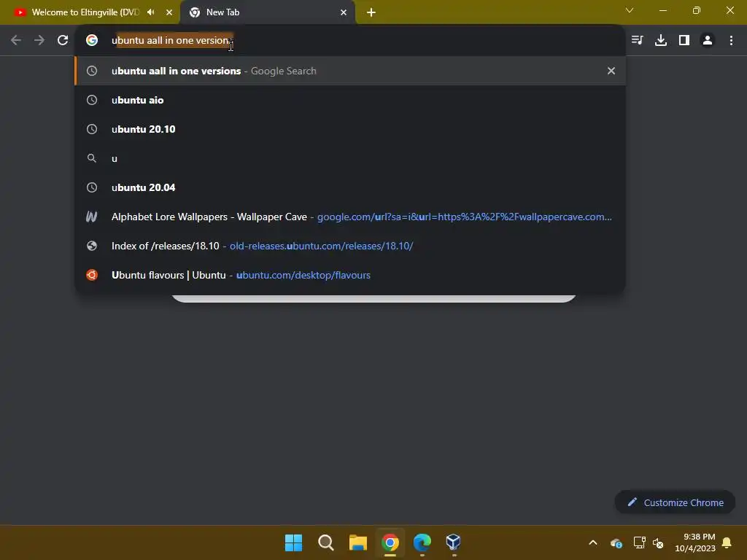The height and width of the screenshot is (560, 747).
Task: Close the New Tab tab
Action: tap(344, 12)
